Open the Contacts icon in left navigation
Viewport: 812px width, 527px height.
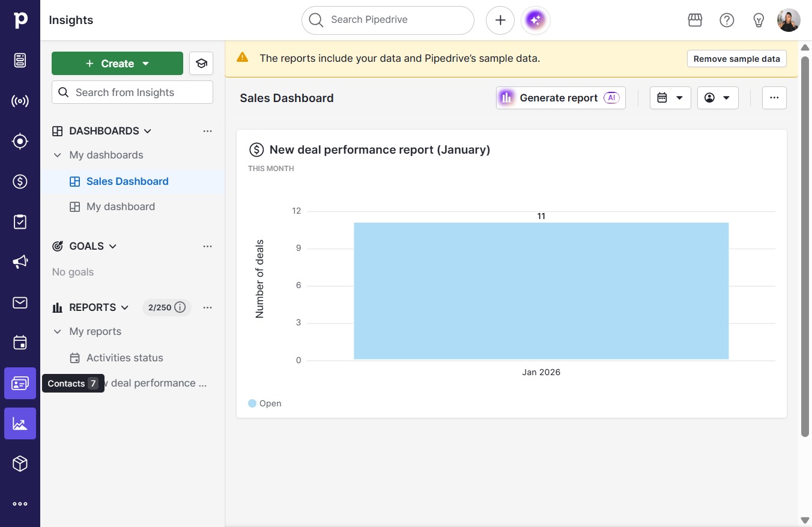[x=20, y=383]
